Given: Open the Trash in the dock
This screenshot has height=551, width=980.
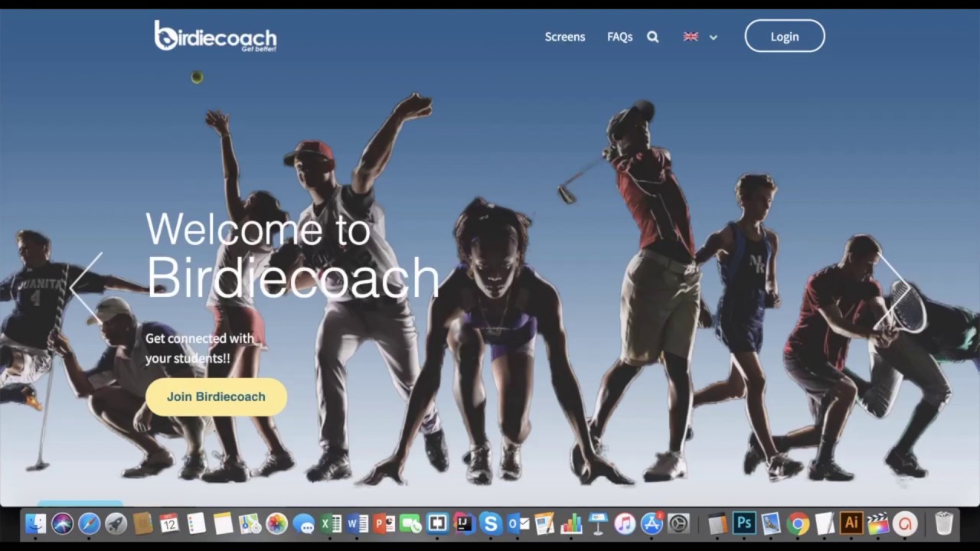Looking at the screenshot, I should [944, 523].
